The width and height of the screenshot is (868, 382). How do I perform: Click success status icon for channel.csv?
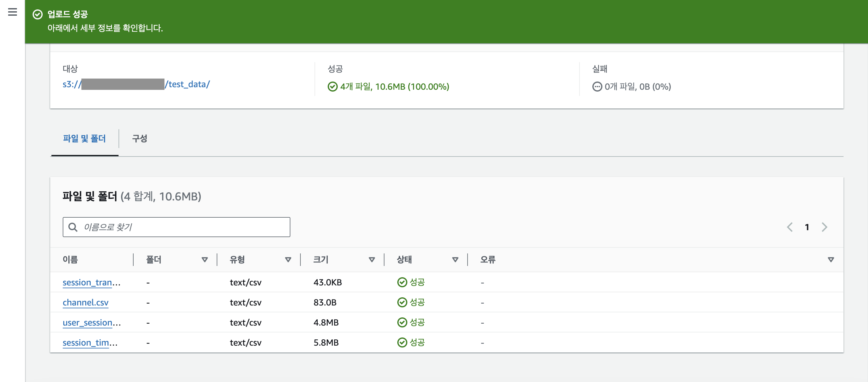pos(402,303)
